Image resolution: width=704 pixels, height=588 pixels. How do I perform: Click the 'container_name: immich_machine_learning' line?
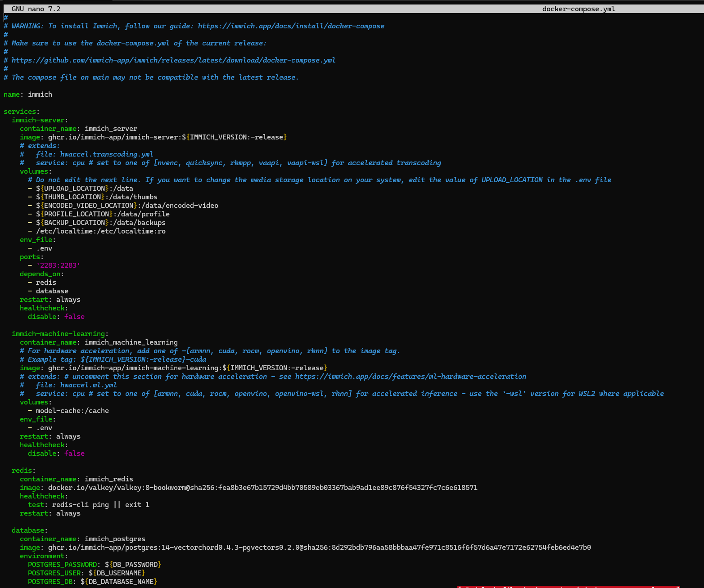pyautogui.click(x=99, y=342)
